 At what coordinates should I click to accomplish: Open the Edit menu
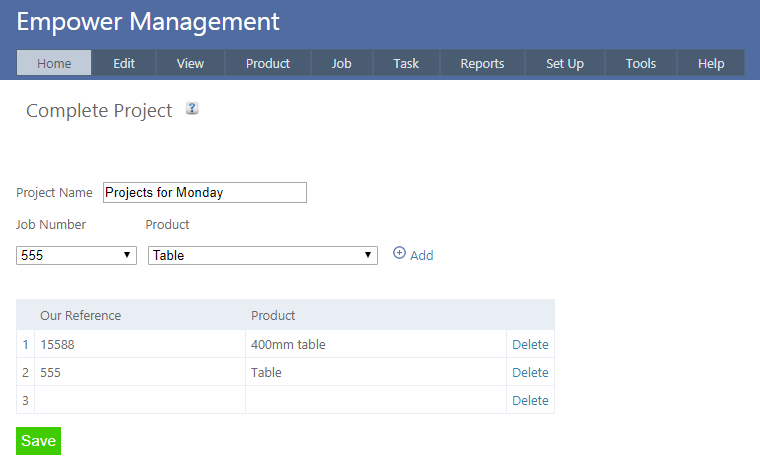tap(124, 63)
